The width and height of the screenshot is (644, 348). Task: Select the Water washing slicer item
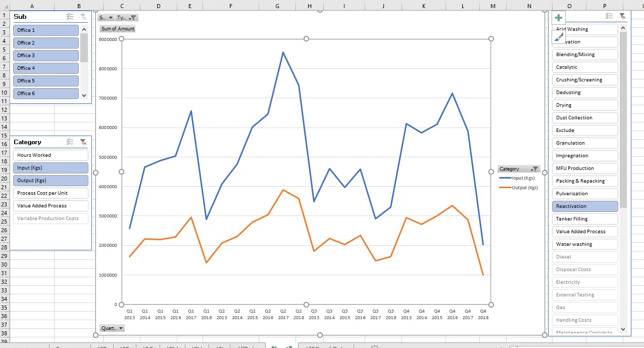585,244
